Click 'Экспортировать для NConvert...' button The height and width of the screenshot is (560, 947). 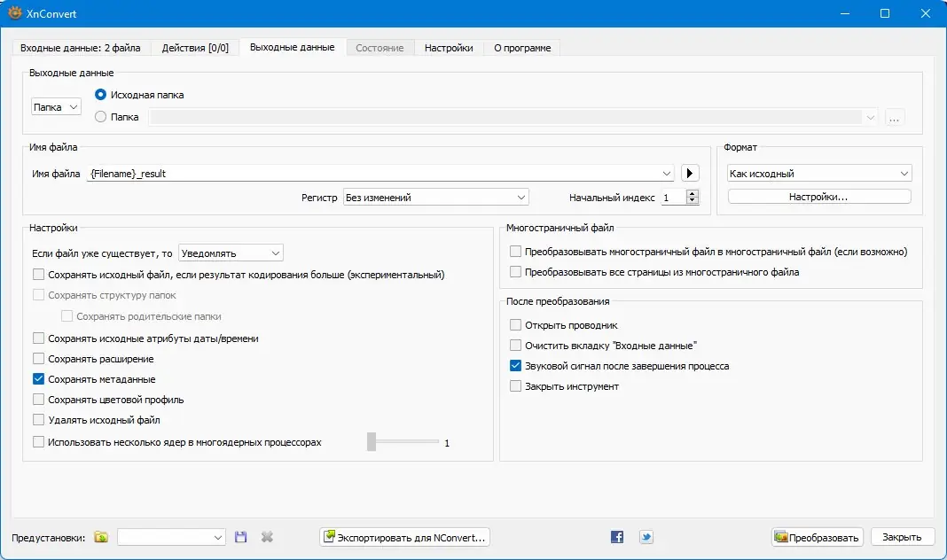click(x=404, y=537)
